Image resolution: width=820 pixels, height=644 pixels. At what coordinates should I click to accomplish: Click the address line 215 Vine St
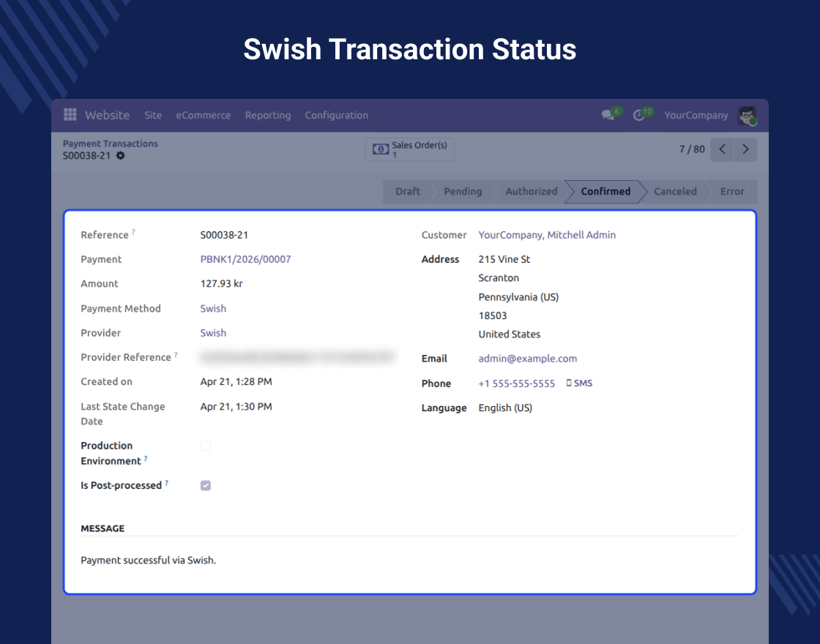(504, 259)
